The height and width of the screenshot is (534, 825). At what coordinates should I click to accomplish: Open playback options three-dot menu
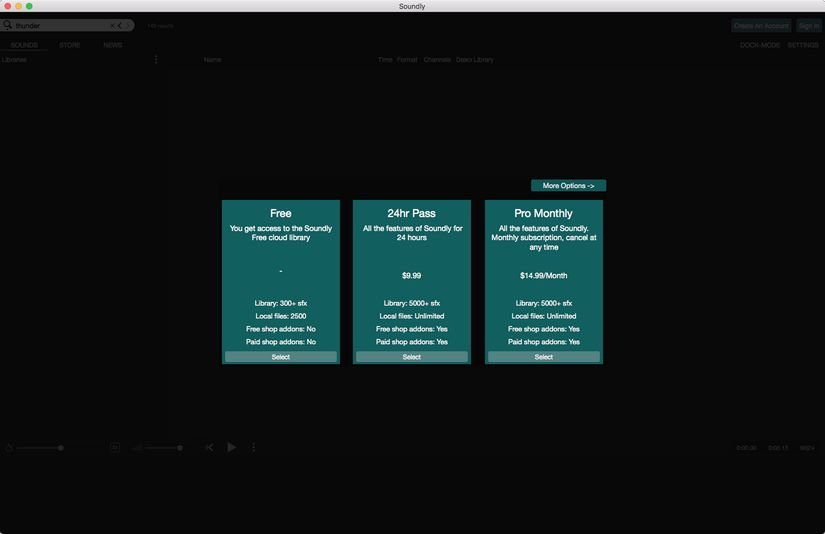coord(254,448)
